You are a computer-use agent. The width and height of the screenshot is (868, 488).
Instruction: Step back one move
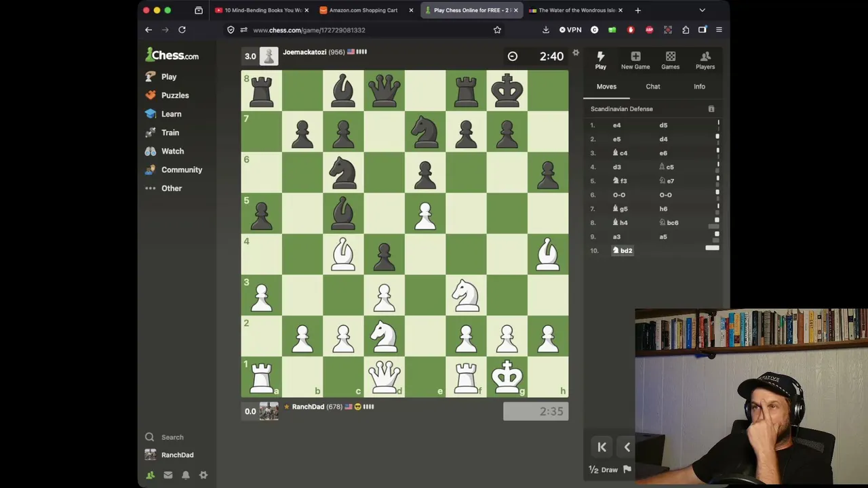[627, 447]
